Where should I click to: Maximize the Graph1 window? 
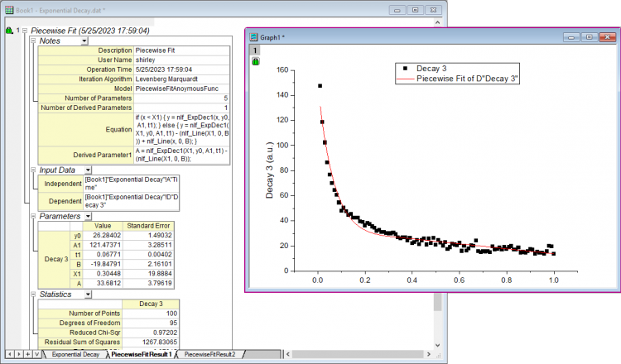click(590, 37)
